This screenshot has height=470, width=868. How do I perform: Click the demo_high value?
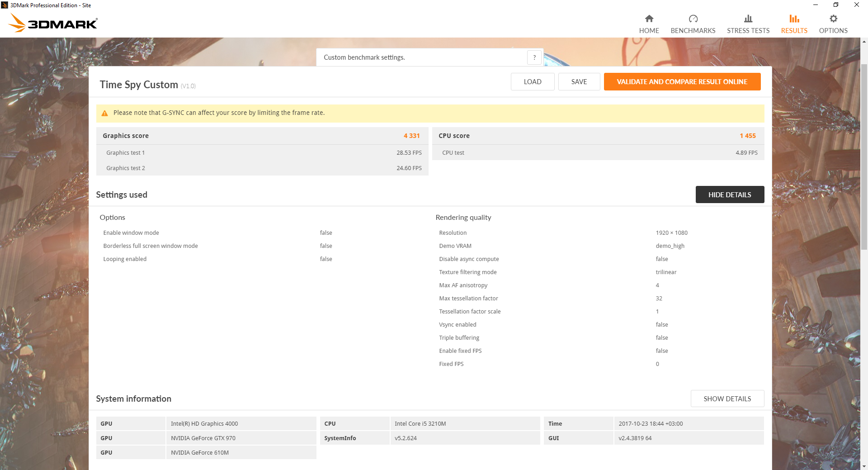[x=670, y=246]
